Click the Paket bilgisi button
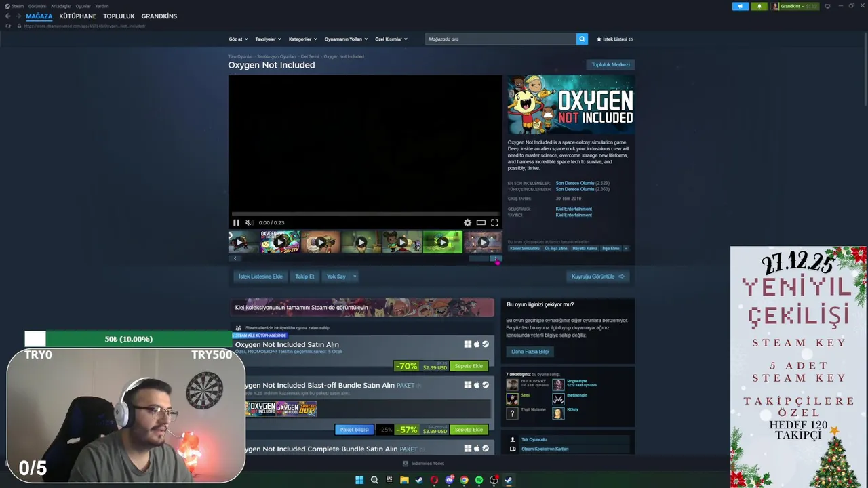The height and width of the screenshot is (488, 868). tap(354, 430)
